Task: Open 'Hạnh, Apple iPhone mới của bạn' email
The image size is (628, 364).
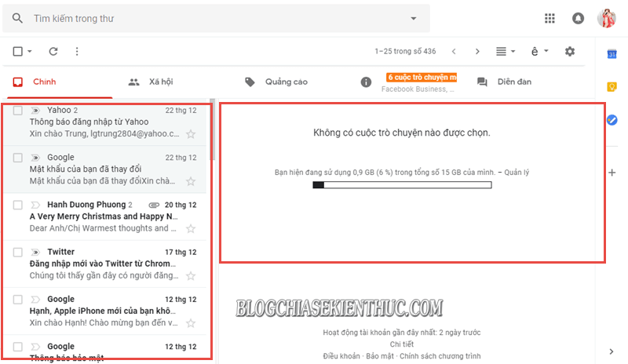Action: click(103, 311)
